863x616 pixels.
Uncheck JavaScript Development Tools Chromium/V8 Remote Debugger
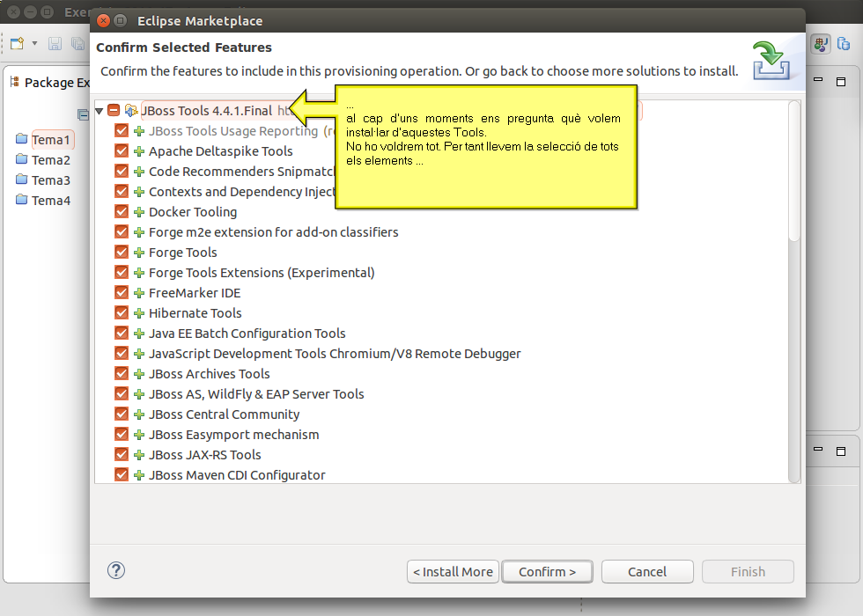(122, 353)
